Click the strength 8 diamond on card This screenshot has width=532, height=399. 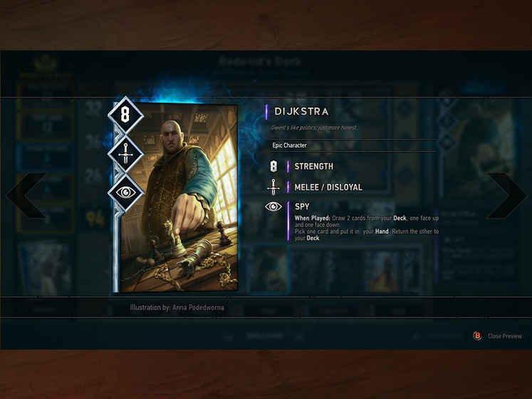click(125, 115)
